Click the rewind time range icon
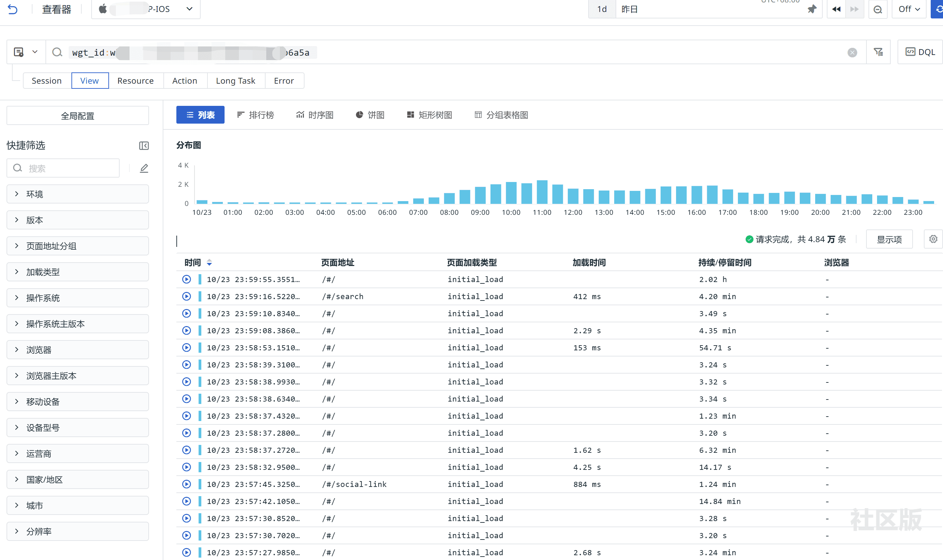Image resolution: width=943 pixels, height=560 pixels. [836, 9]
